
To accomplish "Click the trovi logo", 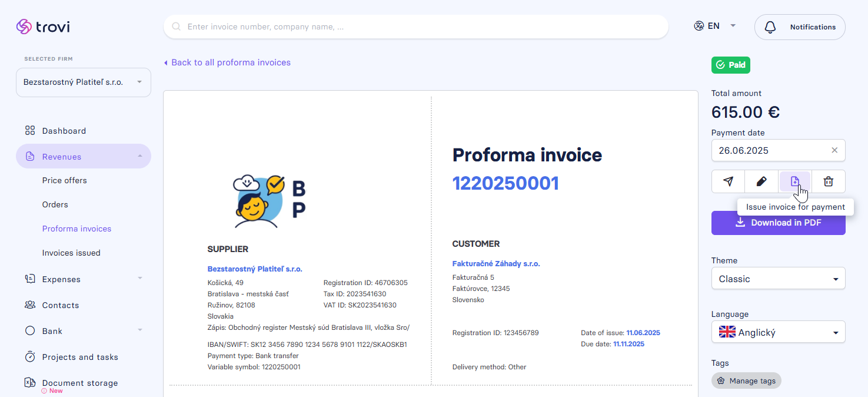I will pos(43,27).
